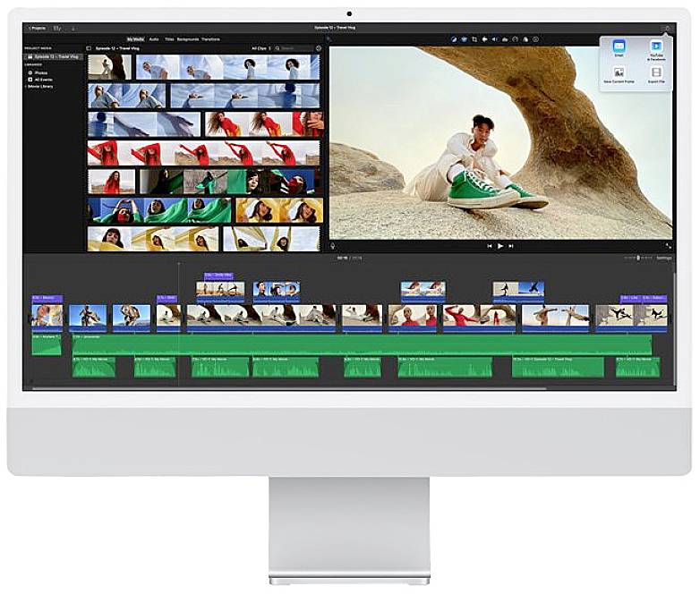The image size is (700, 594).
Task: Click the playhead line in the timeline
Action: [179, 324]
